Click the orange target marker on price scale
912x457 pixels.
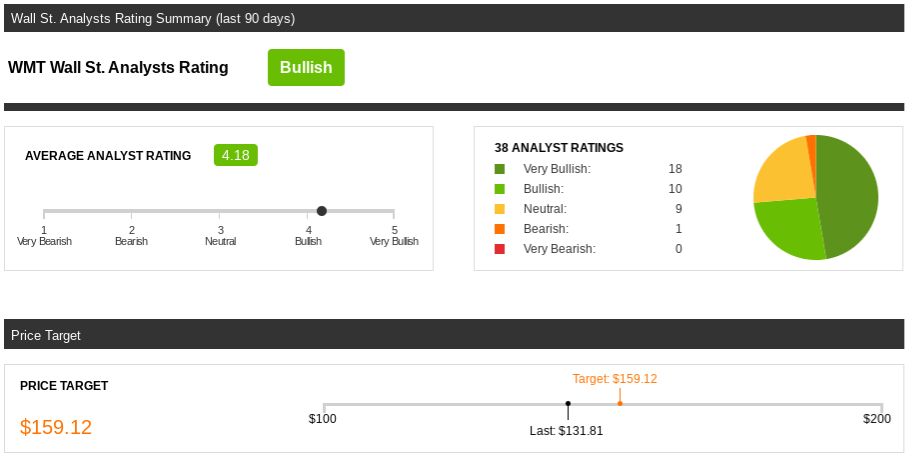tap(620, 403)
